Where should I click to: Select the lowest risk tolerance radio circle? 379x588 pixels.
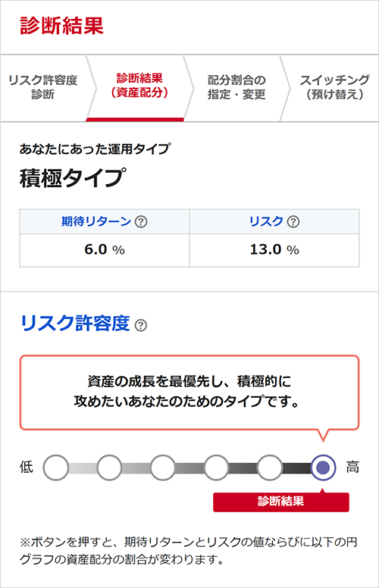[x=56, y=468]
